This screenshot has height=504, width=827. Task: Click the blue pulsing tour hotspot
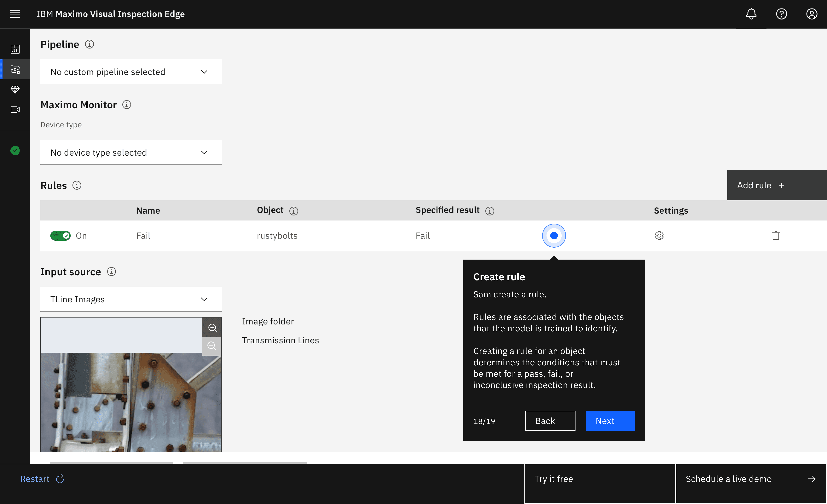554,236
